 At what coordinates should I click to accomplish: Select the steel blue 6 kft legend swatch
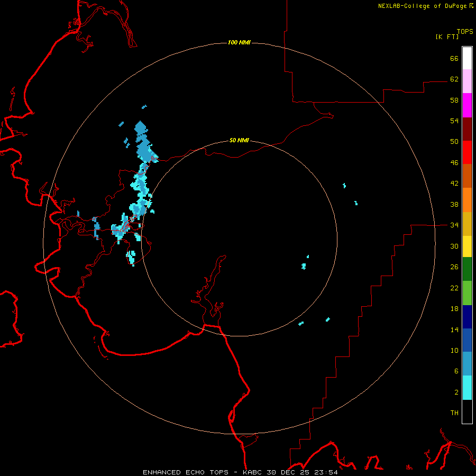click(x=467, y=364)
